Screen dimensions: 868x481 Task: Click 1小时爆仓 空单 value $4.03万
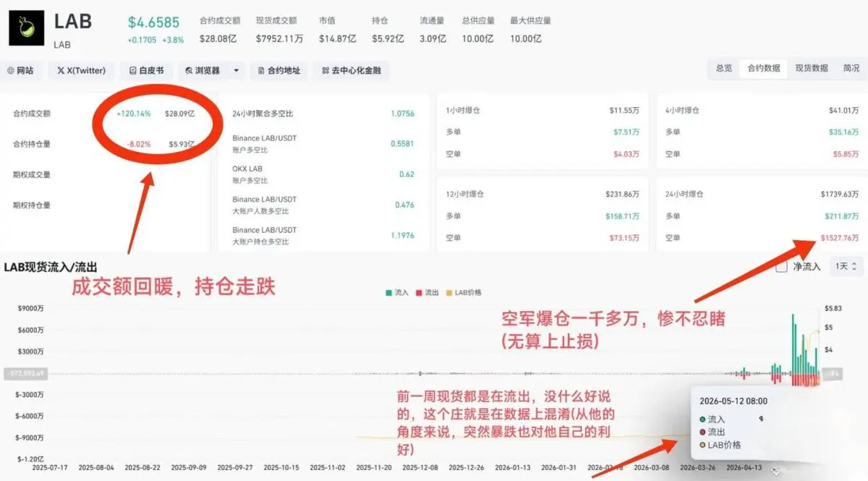(x=626, y=153)
